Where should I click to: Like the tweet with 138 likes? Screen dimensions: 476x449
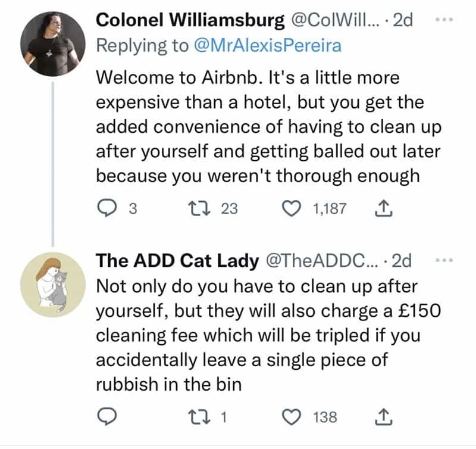[x=292, y=417]
